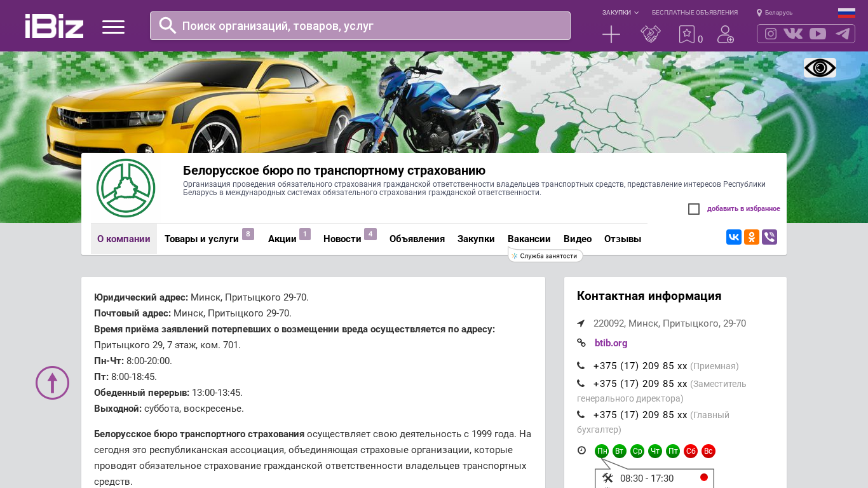Image resolution: width=868 pixels, height=488 pixels.
Task: Select Monday (Пн) schedule day
Action: click(x=602, y=451)
